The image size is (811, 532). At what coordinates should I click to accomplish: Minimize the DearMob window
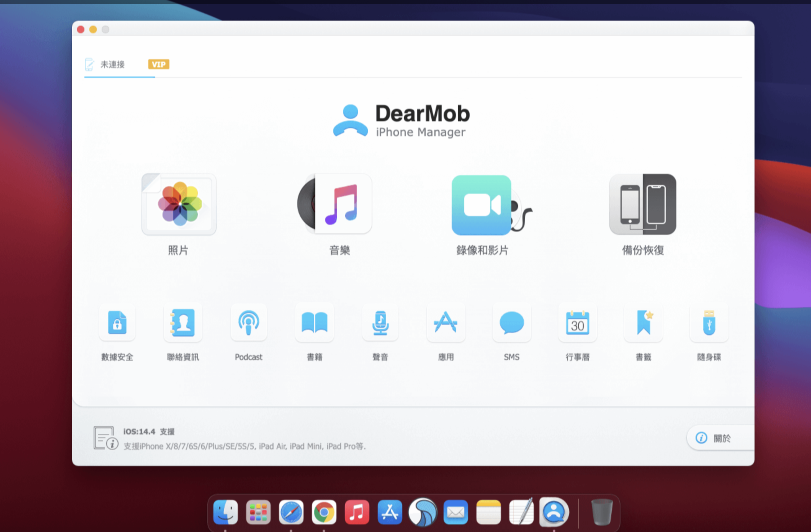(x=93, y=30)
